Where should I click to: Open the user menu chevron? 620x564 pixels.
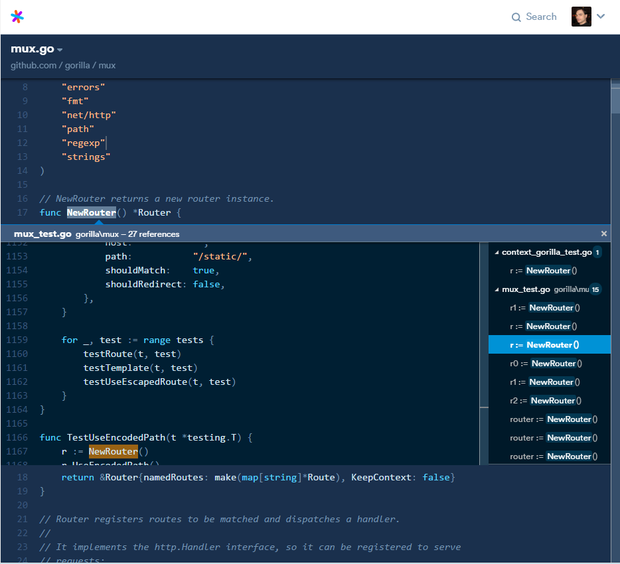[601, 16]
